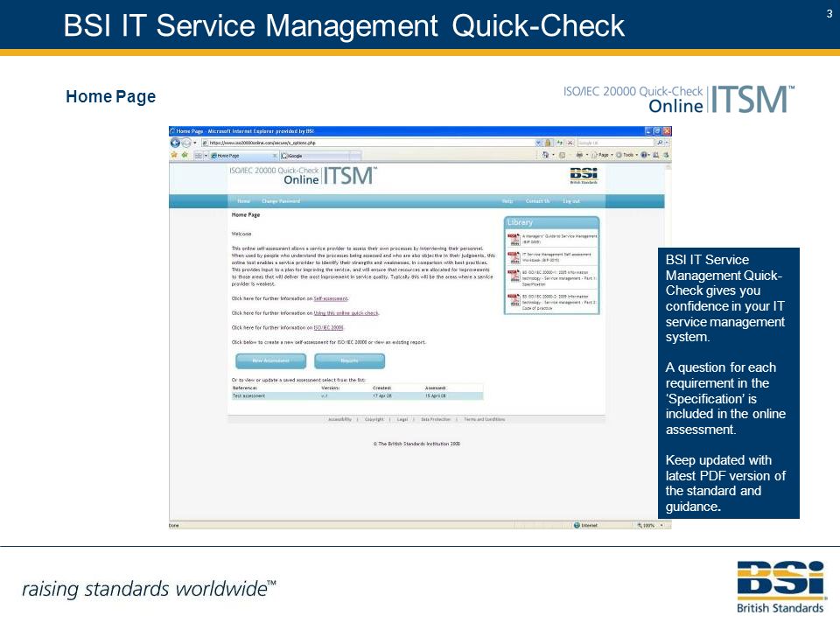The image size is (840, 630).
Task: Click the Accessibility footer link
Action: click(x=339, y=419)
